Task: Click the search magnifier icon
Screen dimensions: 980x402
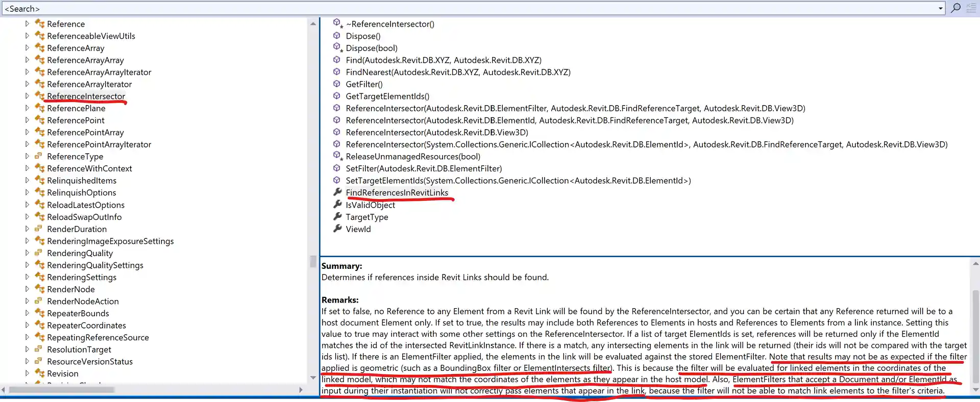Action: click(x=955, y=8)
